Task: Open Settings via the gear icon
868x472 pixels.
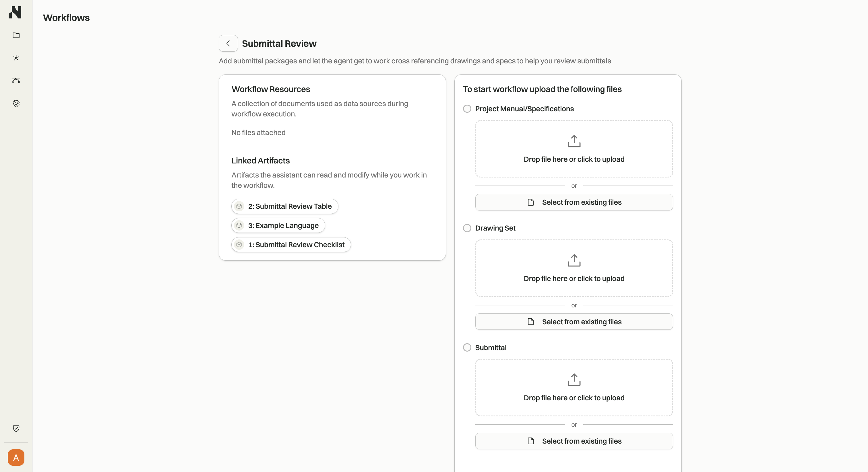Action: 15,103
